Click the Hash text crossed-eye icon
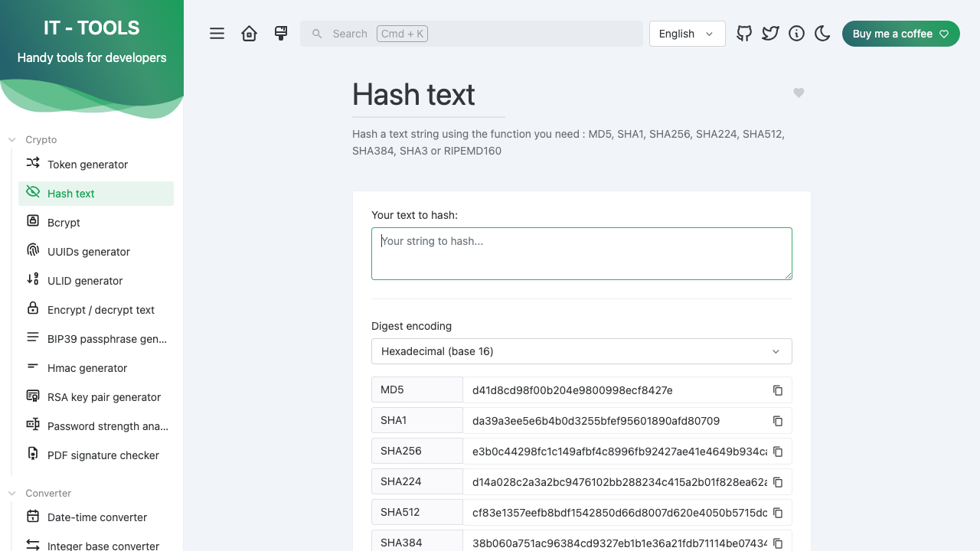This screenshot has height=551, width=980. point(33,192)
